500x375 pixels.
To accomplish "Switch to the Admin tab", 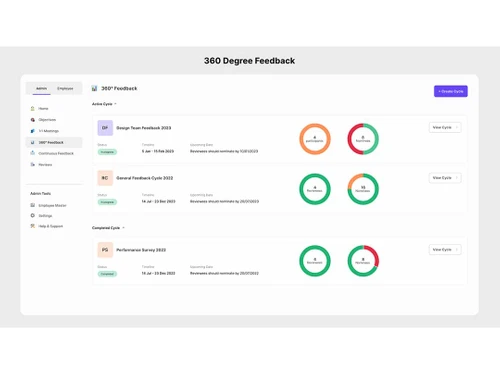I will point(42,89).
